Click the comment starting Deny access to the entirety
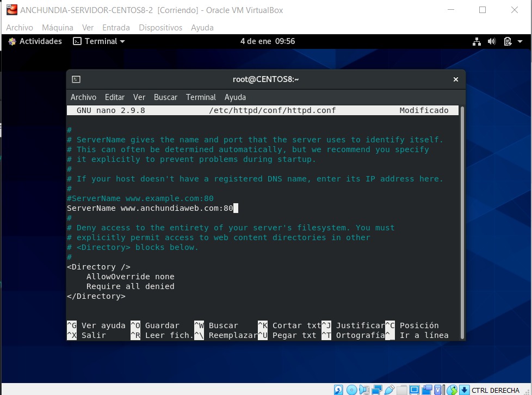532x395 pixels. point(231,228)
